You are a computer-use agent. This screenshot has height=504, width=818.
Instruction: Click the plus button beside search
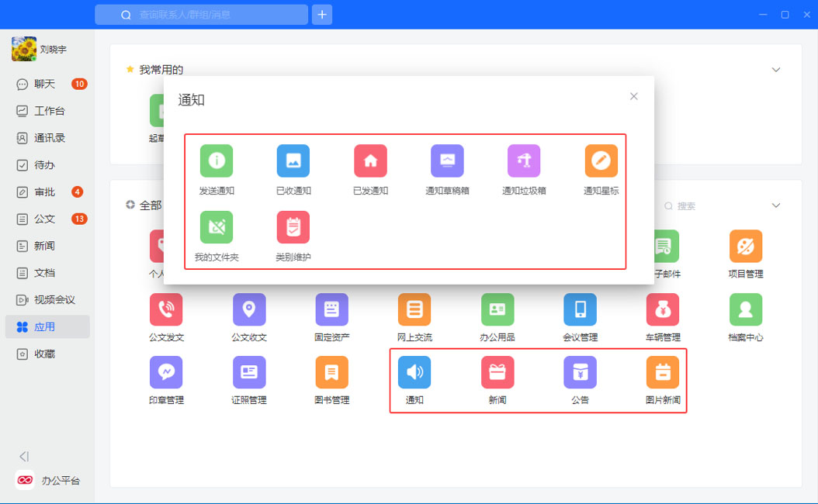[x=322, y=15]
